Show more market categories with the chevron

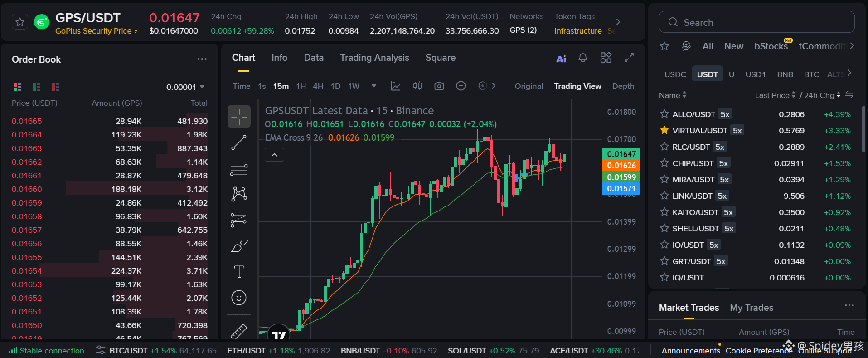(x=852, y=46)
